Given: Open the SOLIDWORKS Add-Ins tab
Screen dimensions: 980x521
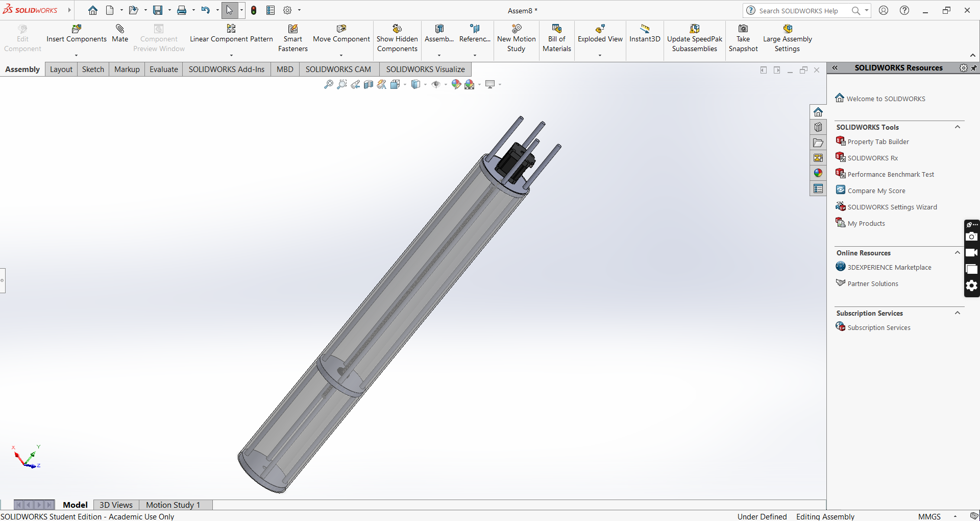Looking at the screenshot, I should tap(227, 69).
